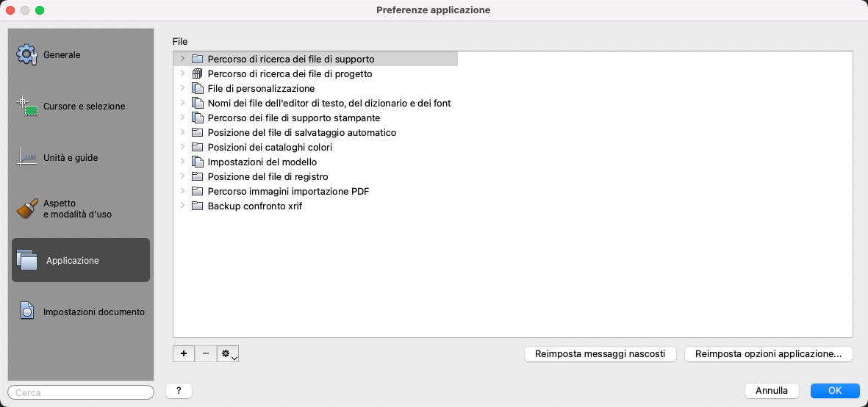The width and height of the screenshot is (868, 407).
Task: Select Backup confronto xrif tree item
Action: [254, 206]
